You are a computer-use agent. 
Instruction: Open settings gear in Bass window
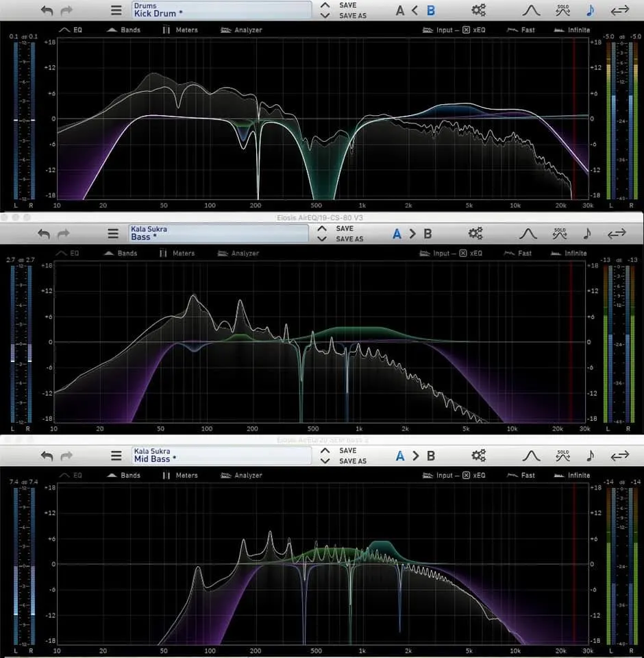point(475,233)
